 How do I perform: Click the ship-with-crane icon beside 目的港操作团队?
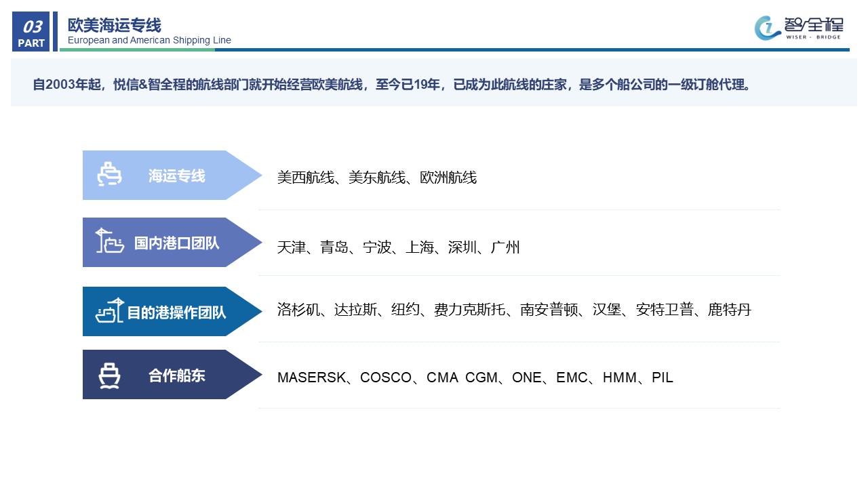pos(110,311)
